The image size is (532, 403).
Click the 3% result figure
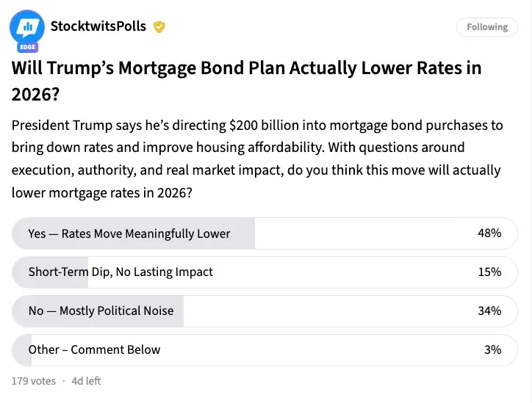[x=492, y=349]
